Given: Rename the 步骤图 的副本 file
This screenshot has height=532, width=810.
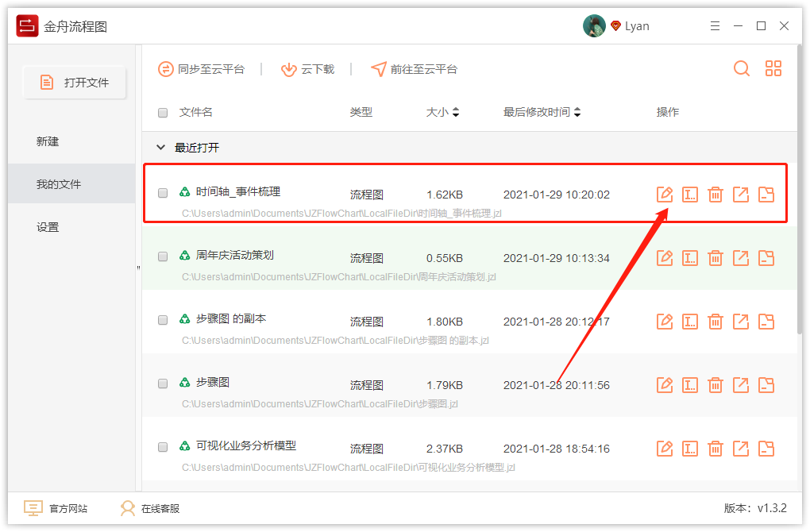Looking at the screenshot, I should [x=689, y=322].
